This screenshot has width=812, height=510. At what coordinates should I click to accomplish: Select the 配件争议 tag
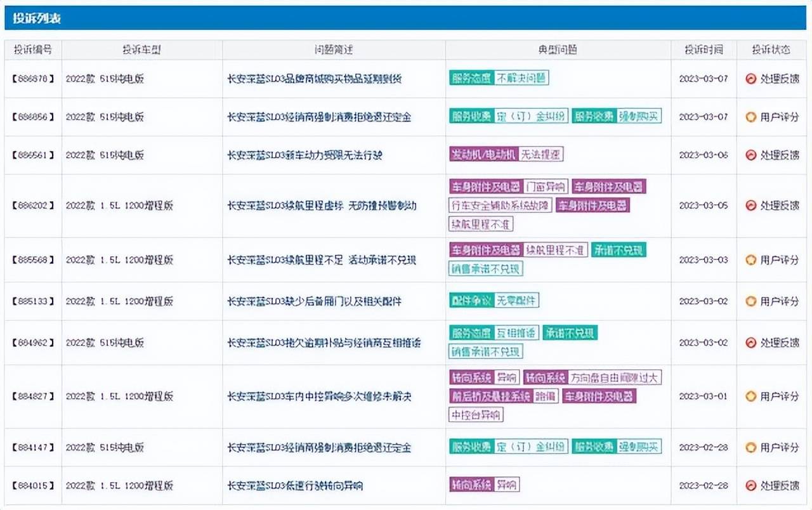471,300
